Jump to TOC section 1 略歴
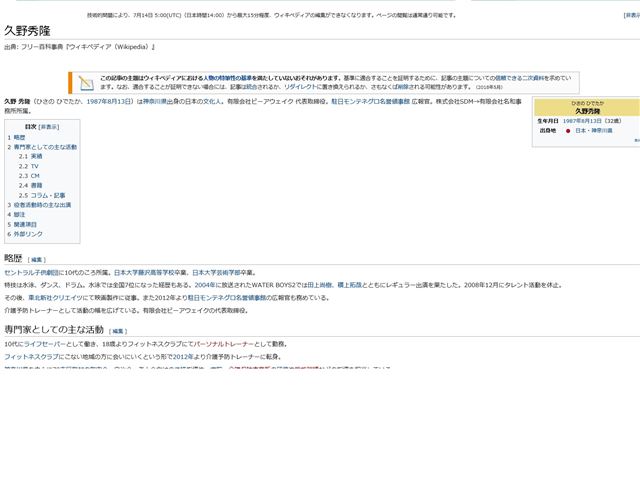The image size is (640, 480). (16, 138)
